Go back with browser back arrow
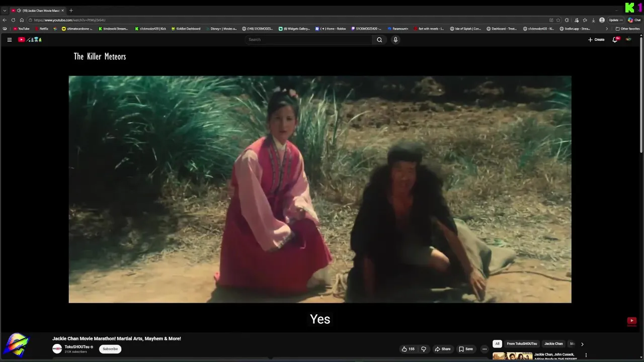The width and height of the screenshot is (644, 362). (x=5, y=20)
